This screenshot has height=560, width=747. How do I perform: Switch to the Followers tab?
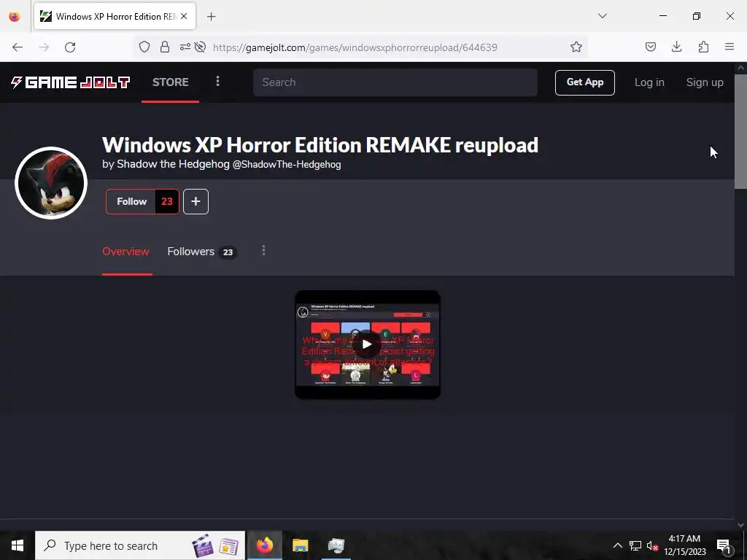click(x=202, y=252)
